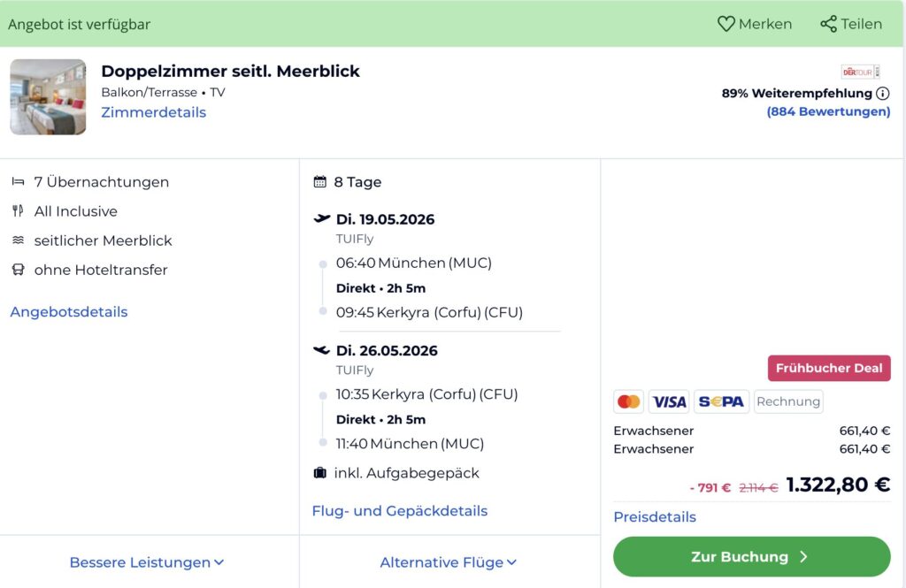The width and height of the screenshot is (906, 588).
Task: Select the Rechnung payment option
Action: 787,401
